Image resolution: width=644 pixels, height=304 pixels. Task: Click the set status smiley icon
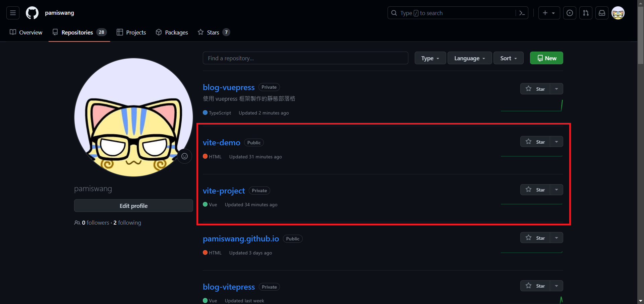pos(184,156)
